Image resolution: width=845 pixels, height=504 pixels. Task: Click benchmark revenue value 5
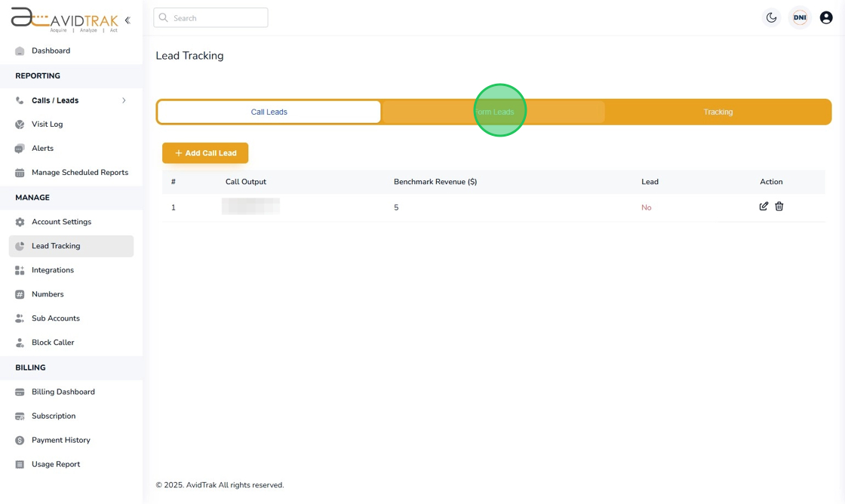coord(396,207)
